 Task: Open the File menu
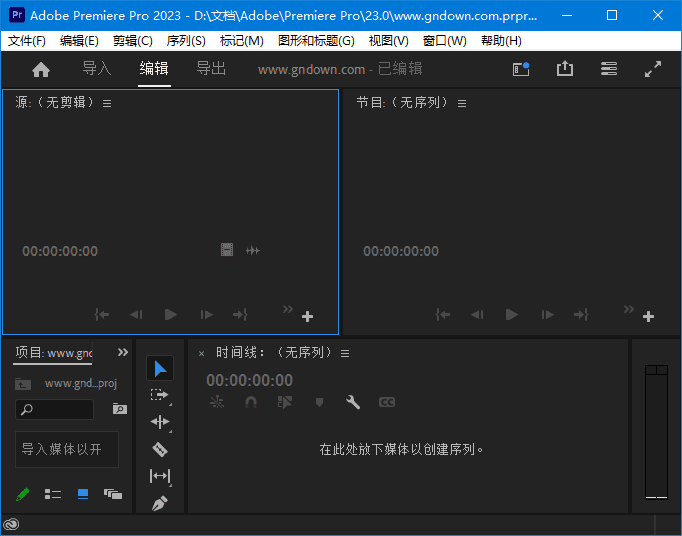[x=27, y=41]
